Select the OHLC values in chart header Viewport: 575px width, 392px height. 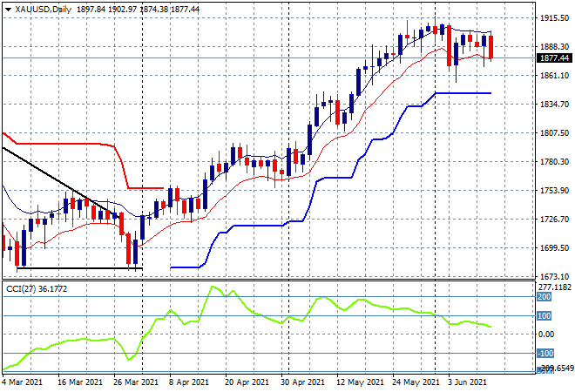click(x=138, y=10)
